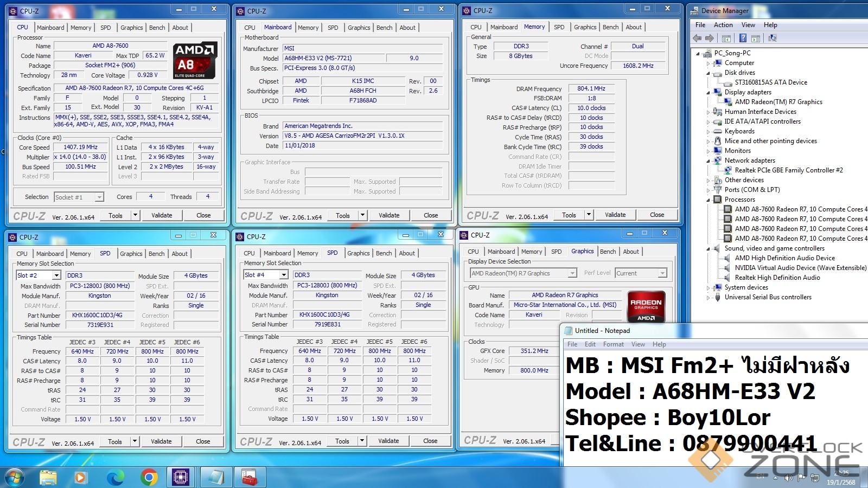The height and width of the screenshot is (488, 868).
Task: Open the Action menu in Device Manager
Action: [723, 25]
